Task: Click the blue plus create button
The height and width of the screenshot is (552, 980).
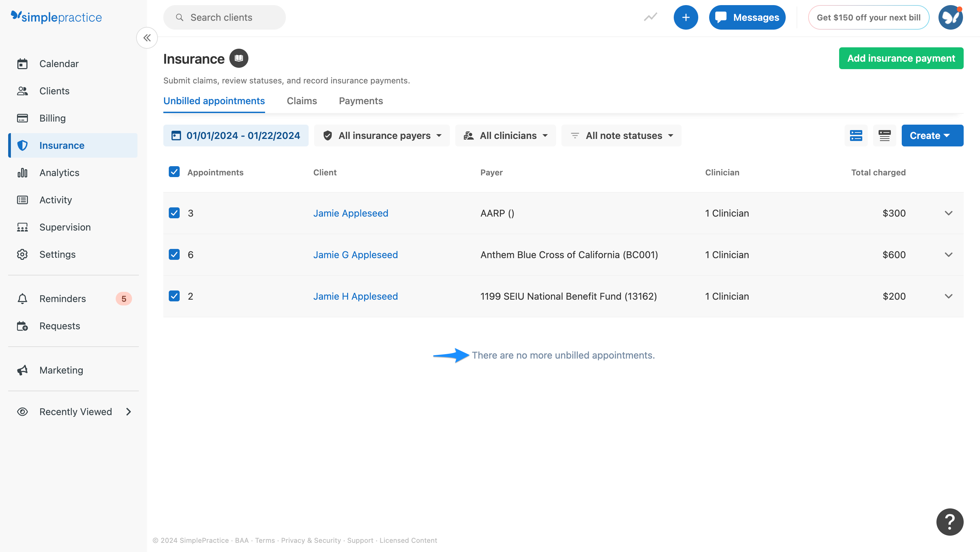Action: [x=686, y=17]
